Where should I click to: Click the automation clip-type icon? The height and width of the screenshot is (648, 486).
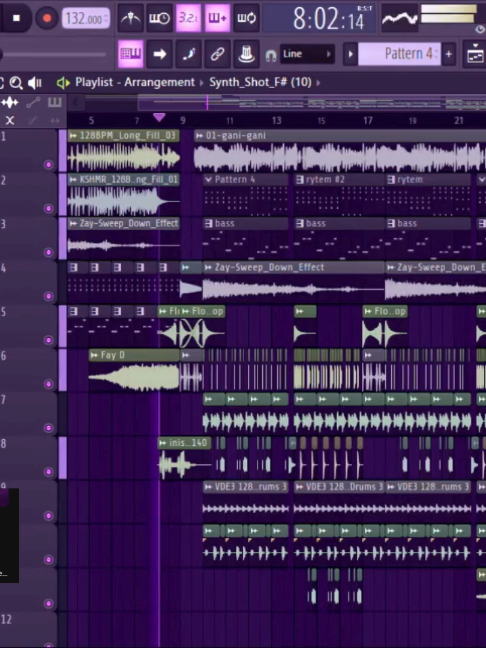point(33,102)
